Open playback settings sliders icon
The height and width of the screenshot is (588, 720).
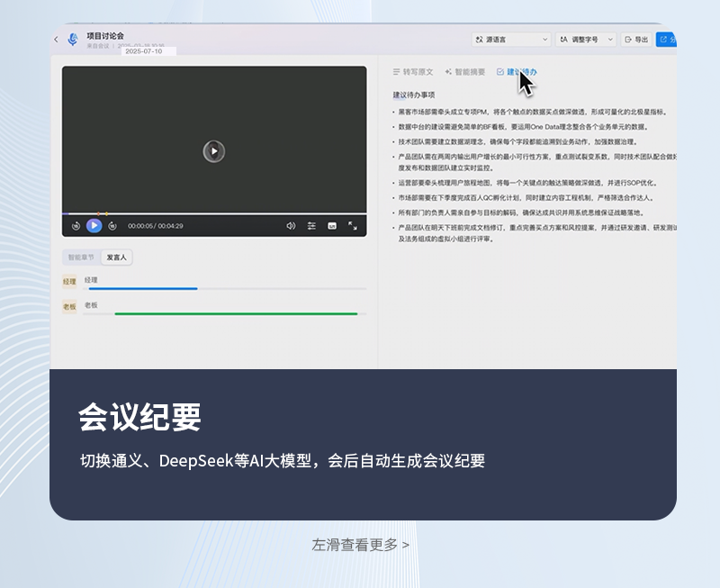point(311,226)
